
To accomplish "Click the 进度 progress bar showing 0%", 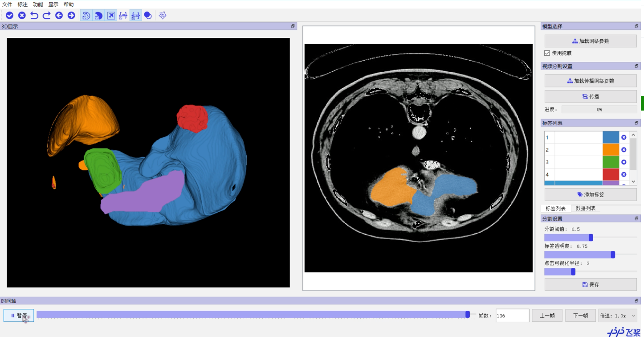I will coord(599,109).
